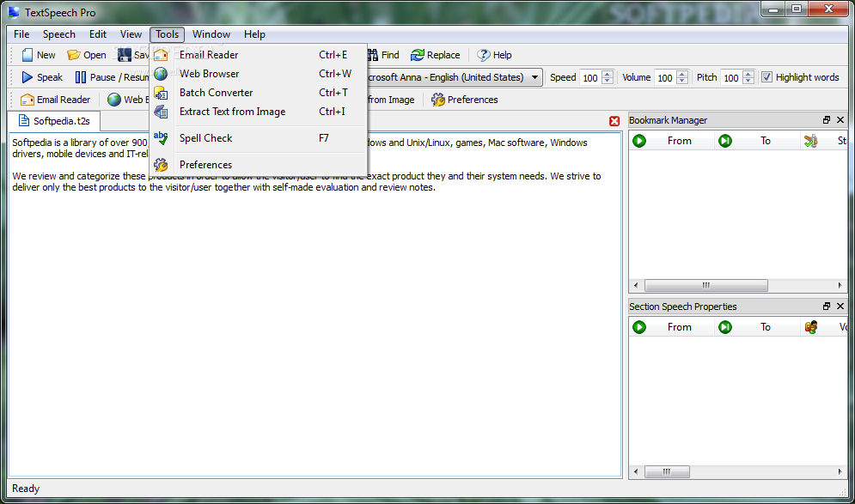Open the Edit menu
The height and width of the screenshot is (504, 855).
coord(98,34)
